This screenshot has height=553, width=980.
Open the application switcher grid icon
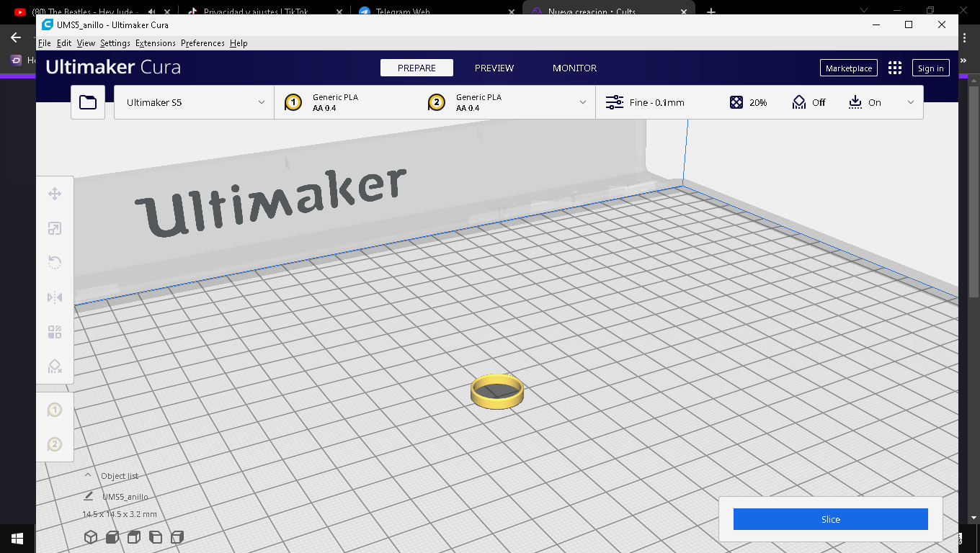pos(895,68)
